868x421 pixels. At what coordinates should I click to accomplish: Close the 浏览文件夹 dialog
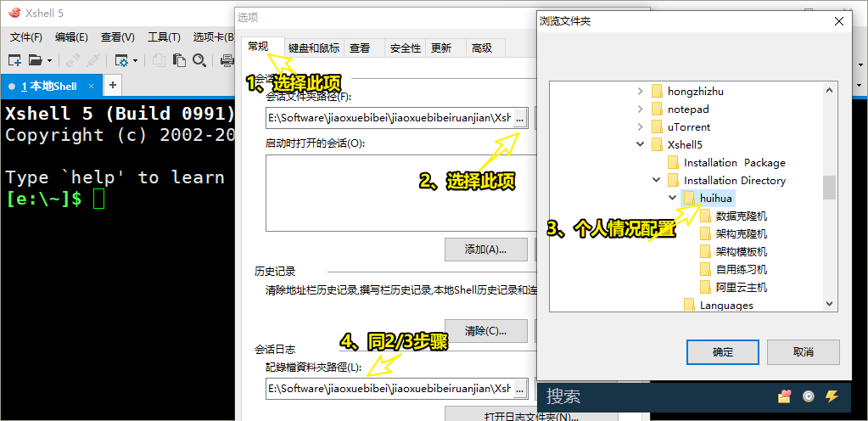(x=839, y=21)
